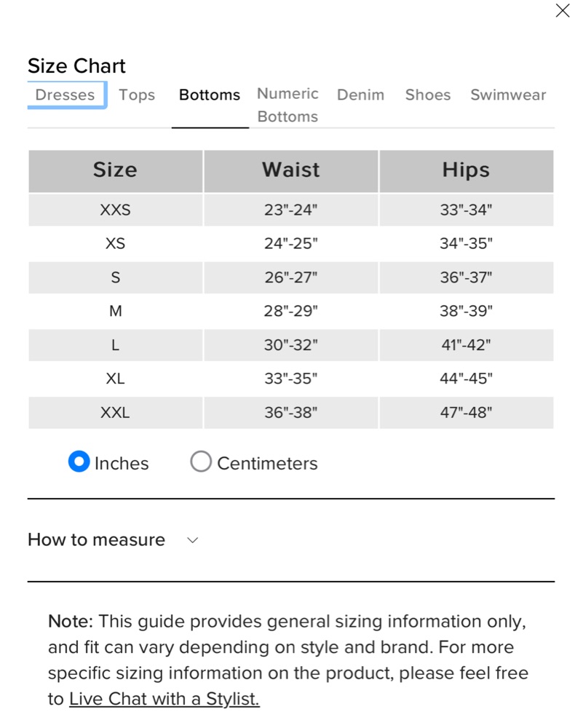Click the Waist column header
This screenshot has height=728, width=583.
click(x=290, y=170)
